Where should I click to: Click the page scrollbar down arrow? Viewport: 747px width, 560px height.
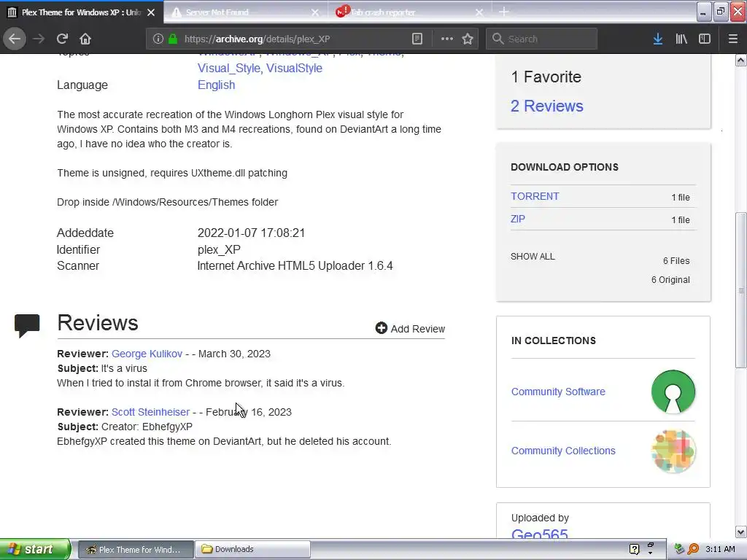(x=741, y=532)
